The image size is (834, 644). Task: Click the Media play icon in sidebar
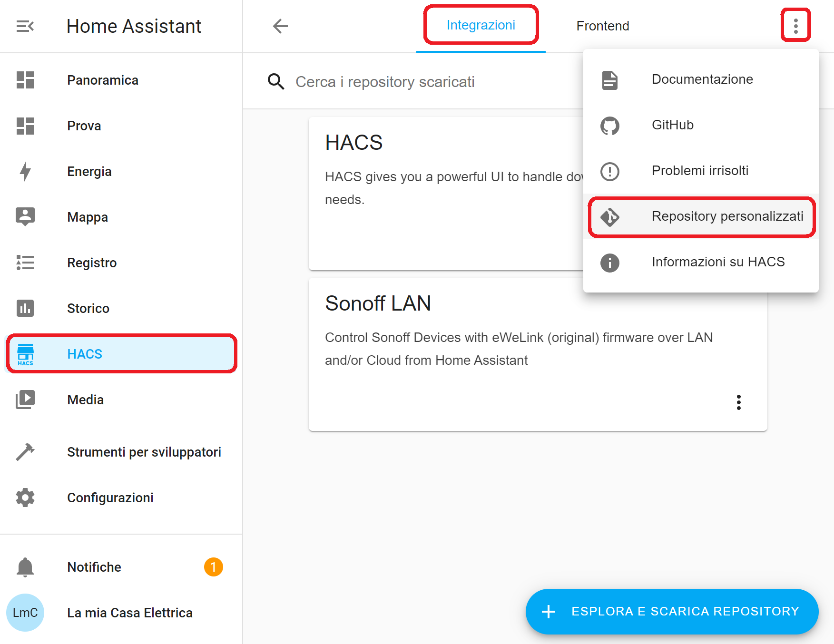pos(25,400)
